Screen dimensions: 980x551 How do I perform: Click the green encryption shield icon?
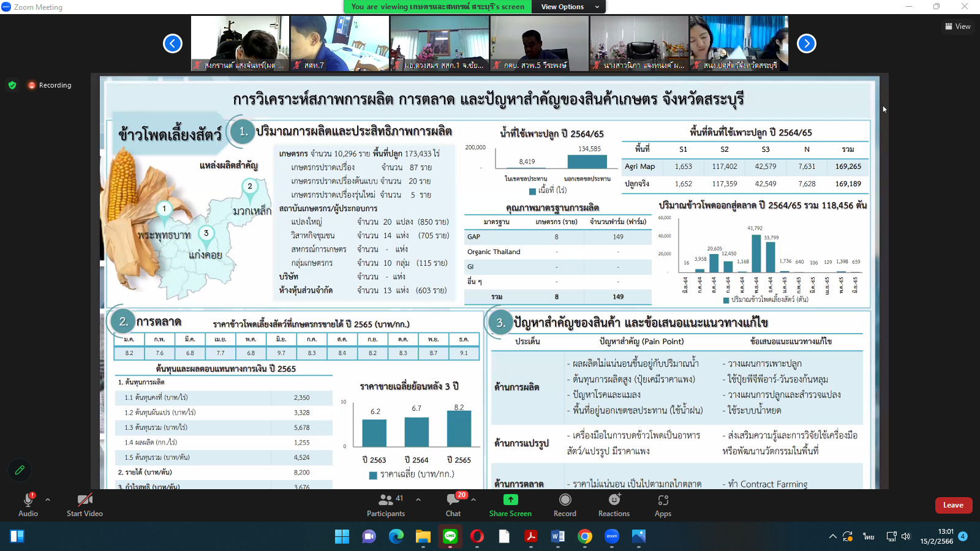tap(12, 85)
